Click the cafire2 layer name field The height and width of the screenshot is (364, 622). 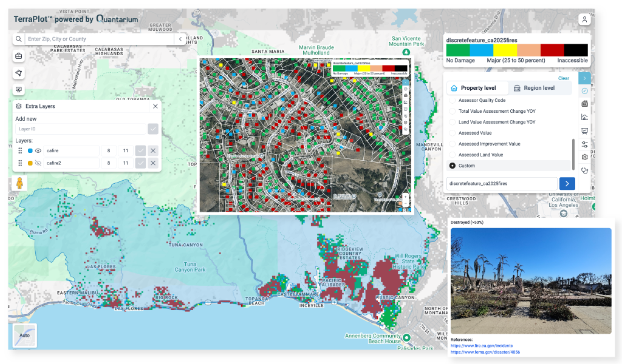coord(72,163)
